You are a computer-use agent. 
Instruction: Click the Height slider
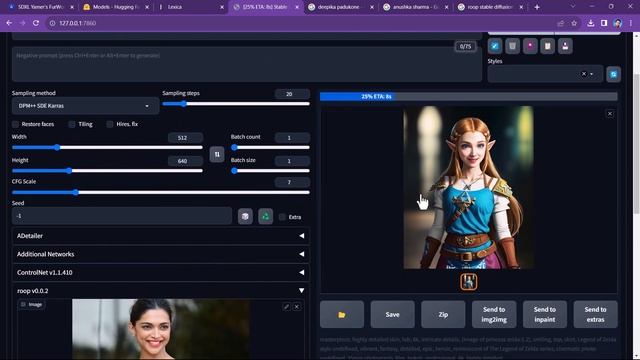click(x=107, y=171)
